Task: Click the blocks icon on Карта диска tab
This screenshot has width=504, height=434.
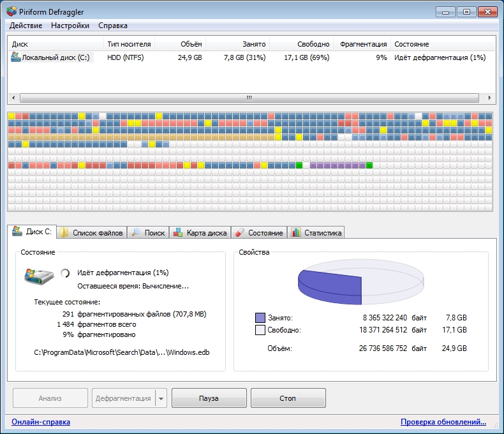Action: pyautogui.click(x=179, y=233)
